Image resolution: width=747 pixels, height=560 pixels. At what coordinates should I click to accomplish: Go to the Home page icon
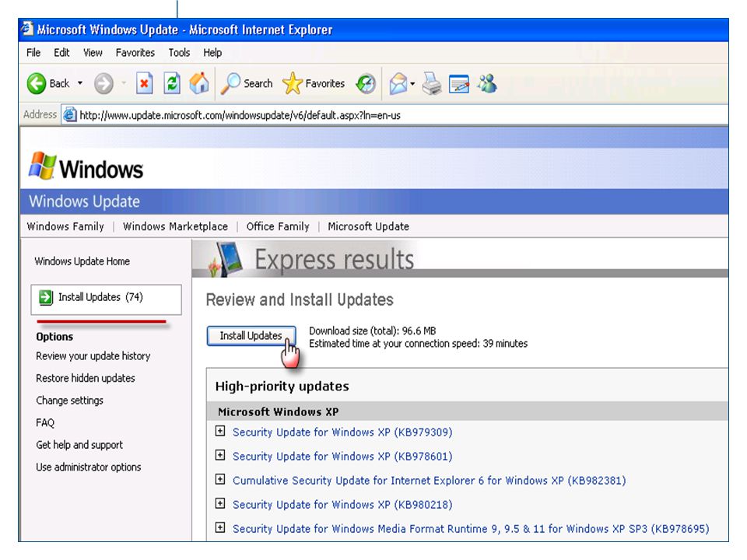199,83
